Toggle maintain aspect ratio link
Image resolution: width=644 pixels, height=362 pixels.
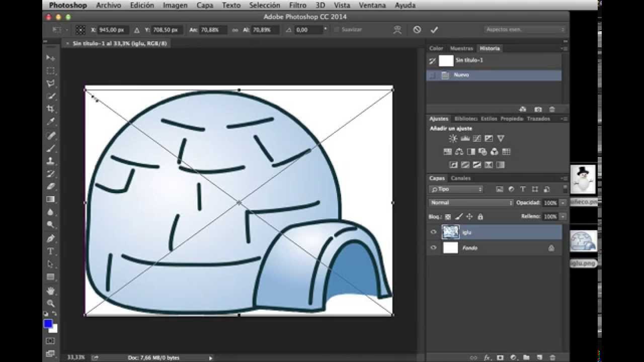coord(235,30)
